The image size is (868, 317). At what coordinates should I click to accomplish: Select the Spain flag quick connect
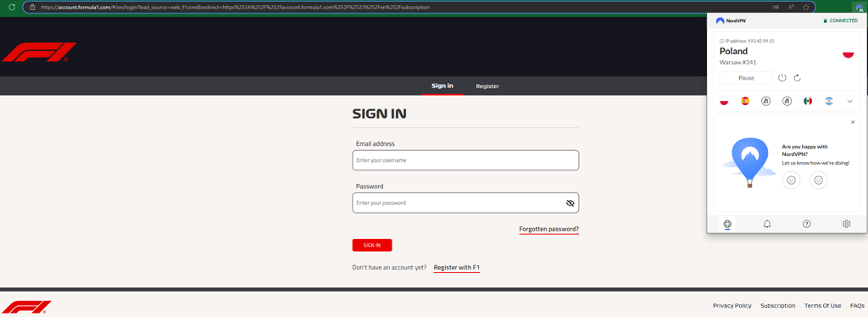pos(744,101)
